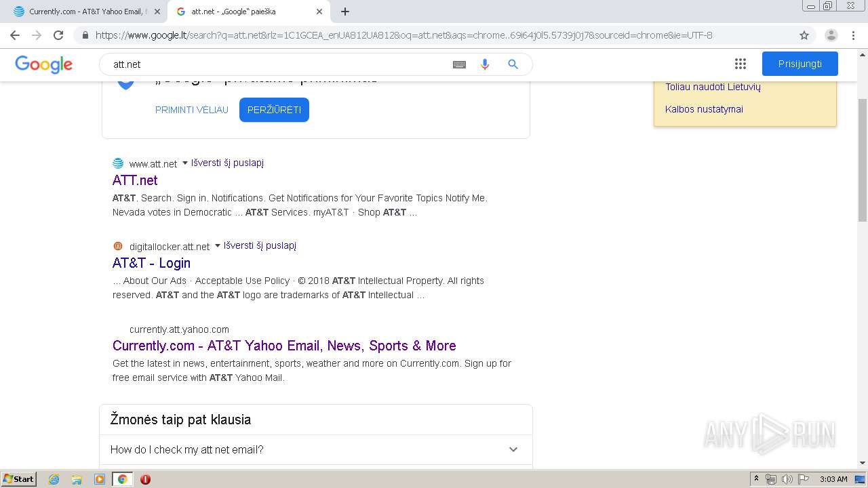Click the Prisijungti sign-in button

800,64
